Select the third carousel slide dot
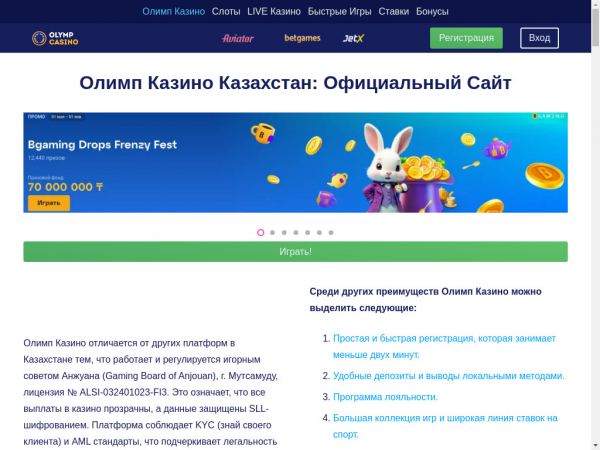 click(284, 232)
